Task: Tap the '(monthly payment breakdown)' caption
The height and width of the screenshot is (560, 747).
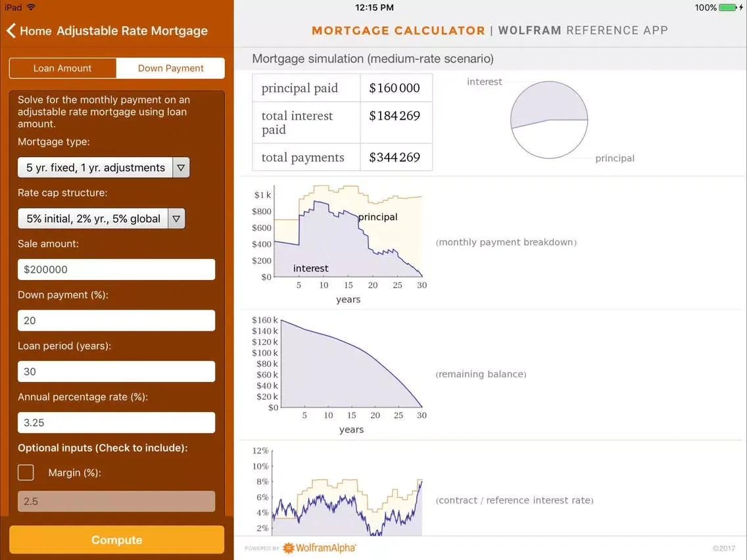Action: pos(506,243)
